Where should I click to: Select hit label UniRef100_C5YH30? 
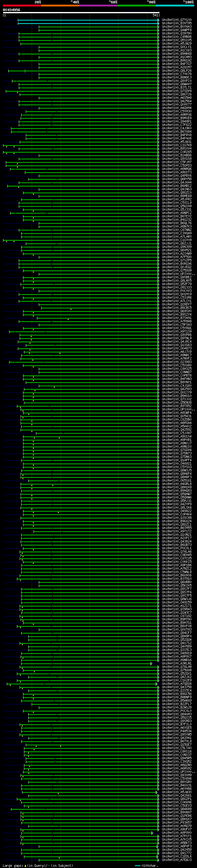pos(177,111)
